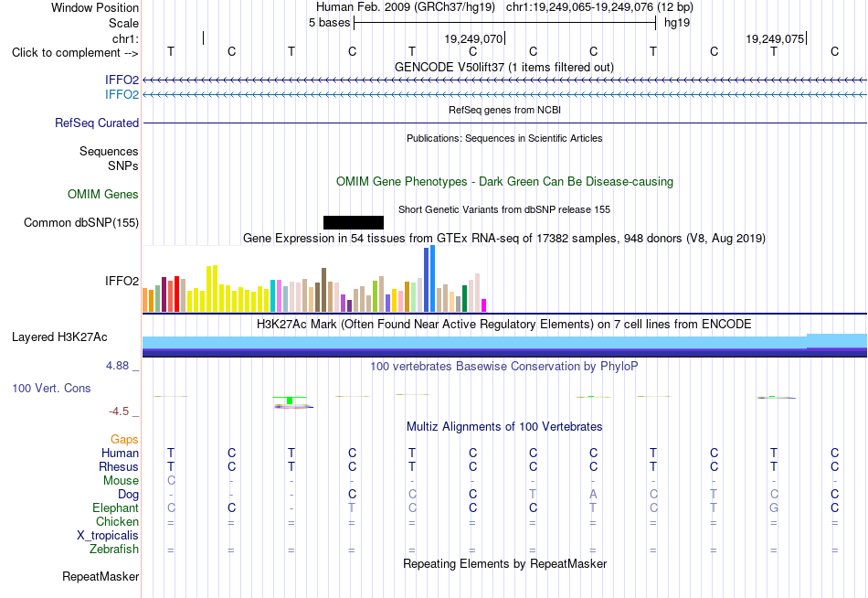The width and height of the screenshot is (868, 598).
Task: Open '100 vertebrates Basewise Conservation by PhyloP' title
Action: (503, 366)
